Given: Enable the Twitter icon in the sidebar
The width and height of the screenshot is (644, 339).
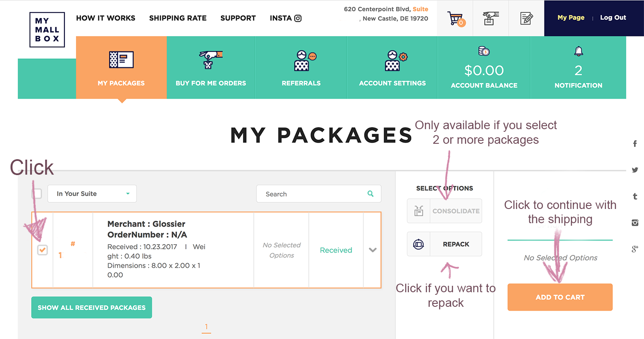Looking at the screenshot, I should pos(635,170).
